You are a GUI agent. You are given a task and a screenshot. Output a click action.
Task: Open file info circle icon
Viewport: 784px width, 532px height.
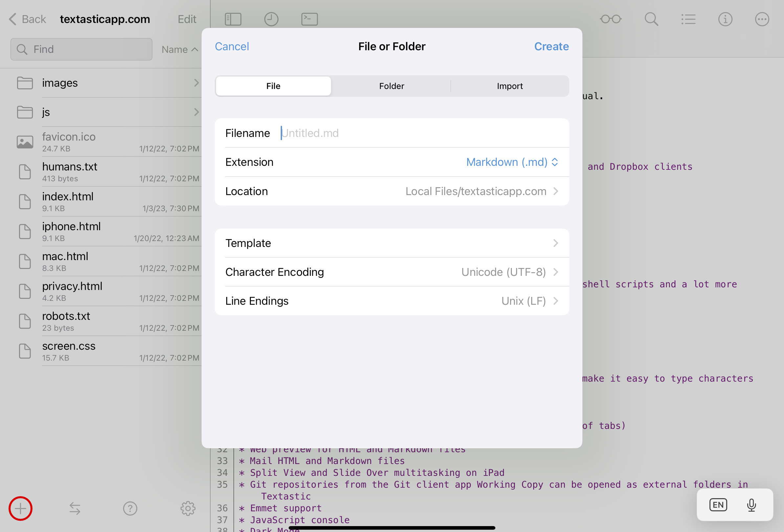click(725, 19)
